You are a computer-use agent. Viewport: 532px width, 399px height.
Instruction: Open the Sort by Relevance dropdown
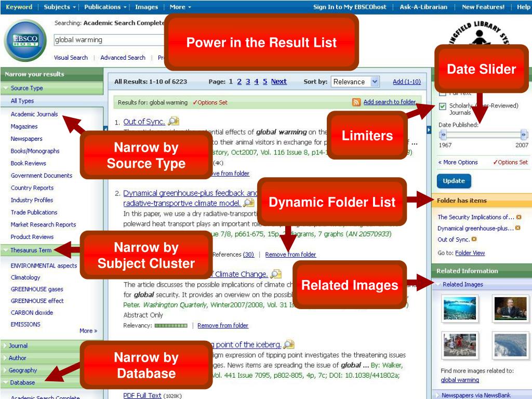(355, 82)
